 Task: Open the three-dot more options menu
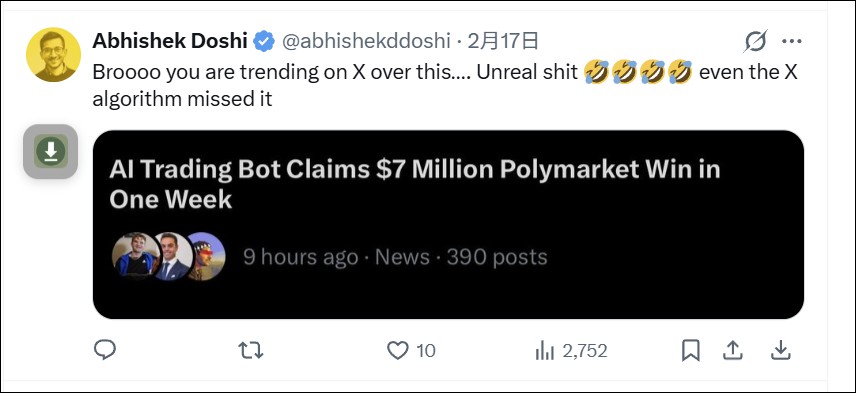click(x=791, y=41)
